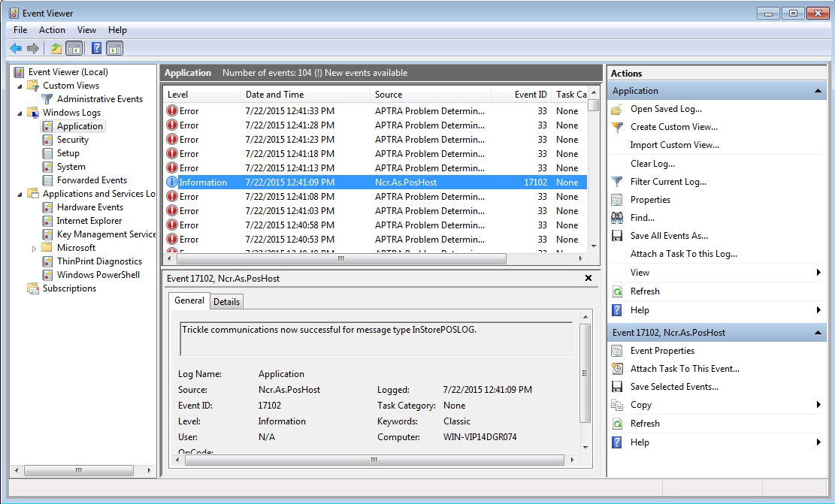
Task: Click the event list horizontal scrollbar
Action: click(340, 258)
